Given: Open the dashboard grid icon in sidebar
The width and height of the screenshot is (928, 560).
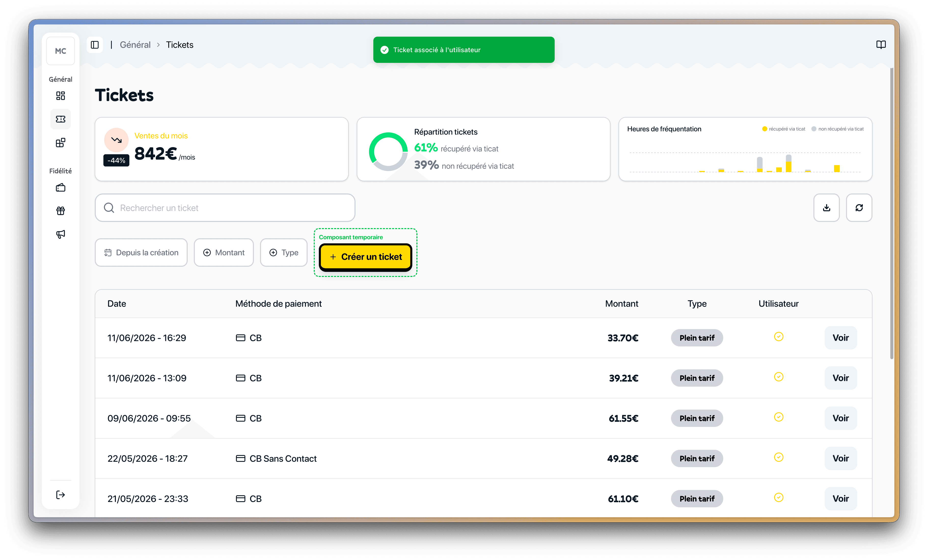Looking at the screenshot, I should point(60,96).
